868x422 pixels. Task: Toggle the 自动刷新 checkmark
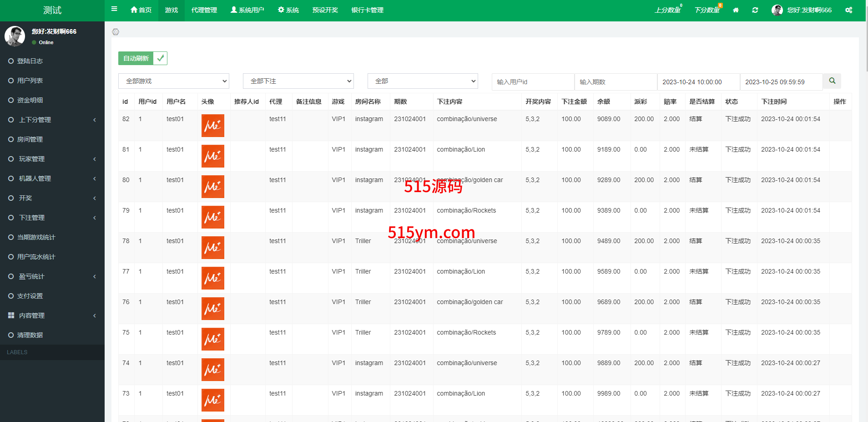click(160, 58)
